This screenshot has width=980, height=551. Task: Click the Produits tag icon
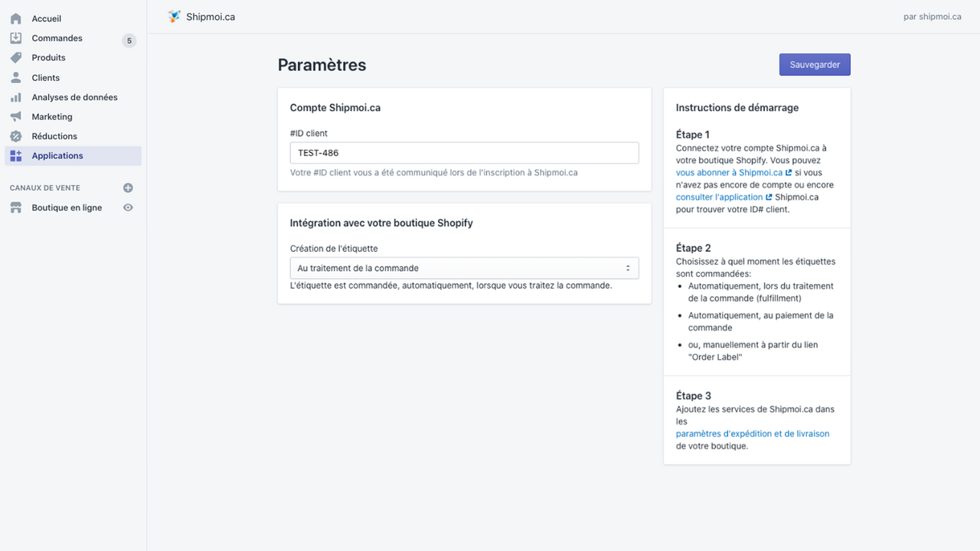pyautogui.click(x=16, y=57)
